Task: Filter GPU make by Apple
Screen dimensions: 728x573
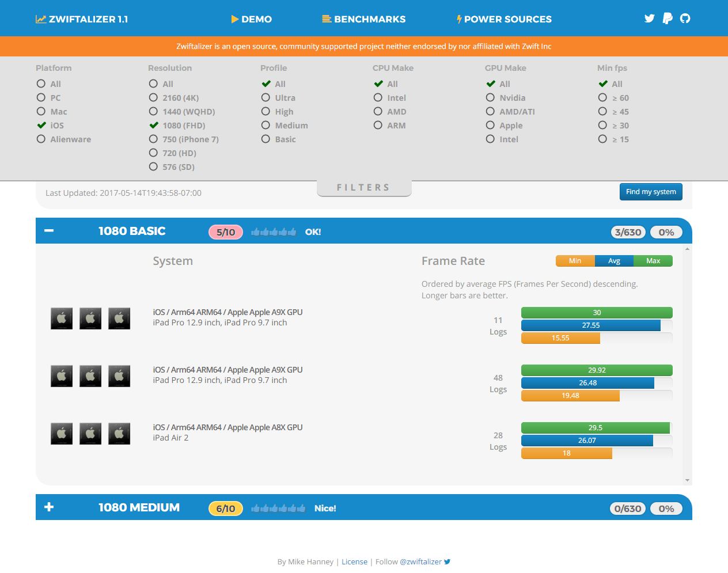Action: (505, 126)
